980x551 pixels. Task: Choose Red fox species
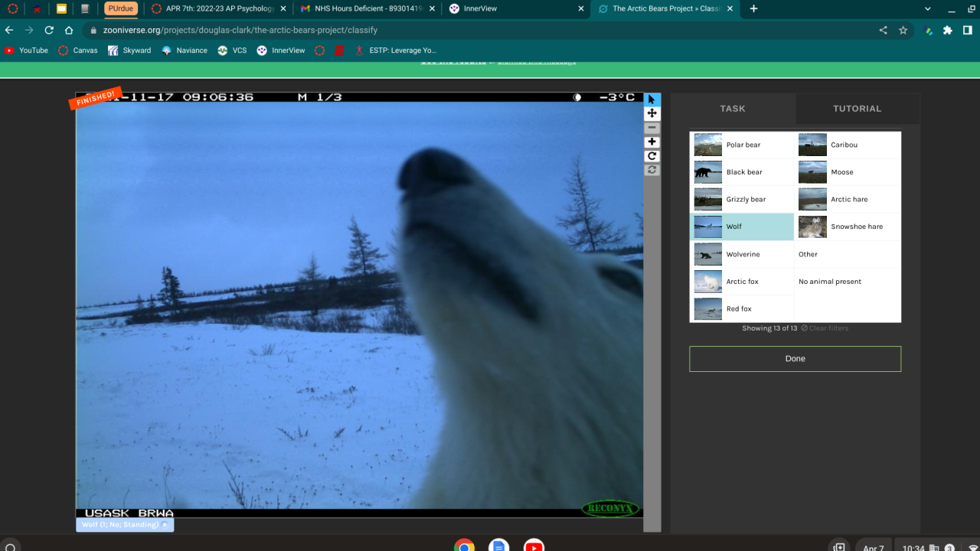pyautogui.click(x=742, y=309)
